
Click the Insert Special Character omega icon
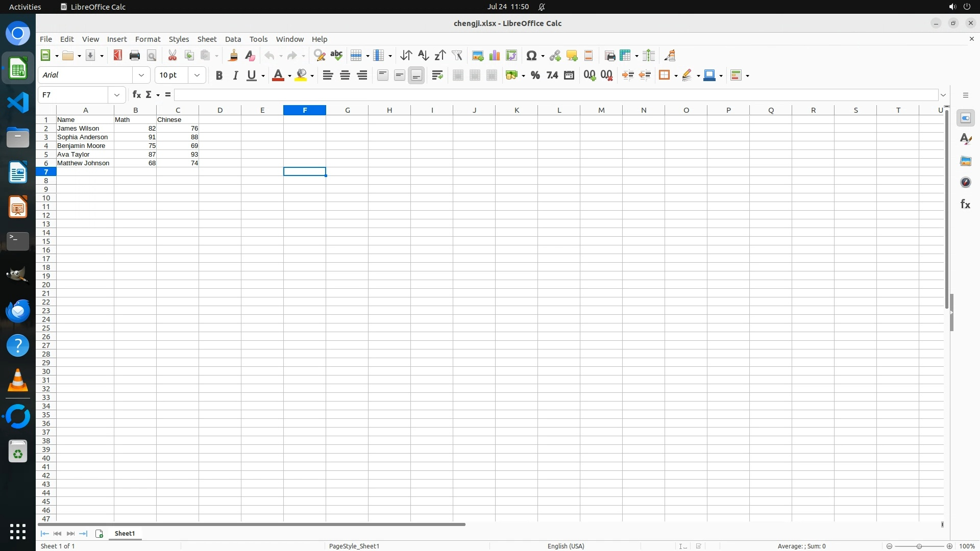click(x=531, y=56)
